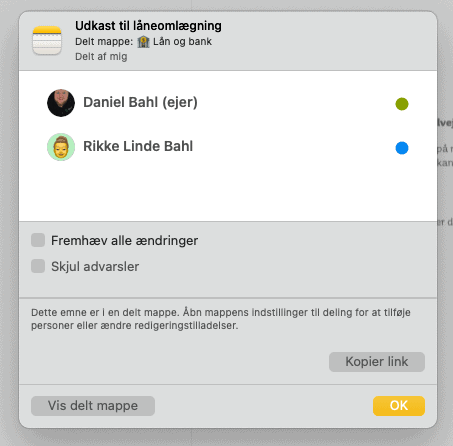The height and width of the screenshot is (446, 453).
Task: Confirm the dialog with OK
Action: pos(399,406)
